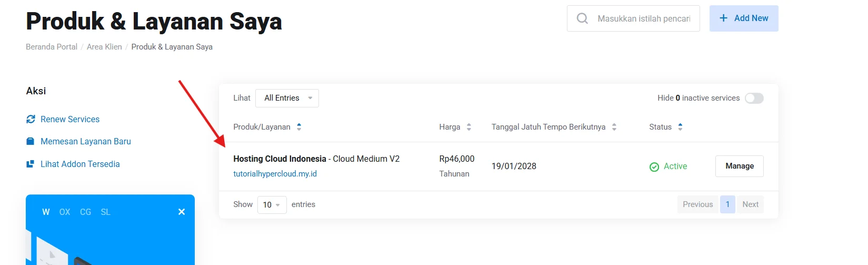Click the Rp46,000 price cell
The width and height of the screenshot is (868, 265).
coord(457,159)
